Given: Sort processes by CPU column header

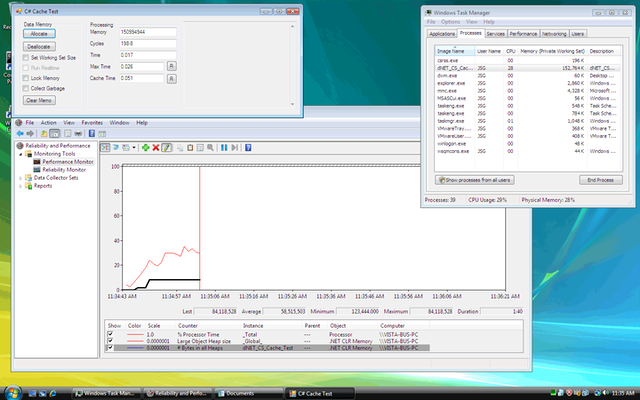Looking at the screenshot, I should (x=510, y=51).
